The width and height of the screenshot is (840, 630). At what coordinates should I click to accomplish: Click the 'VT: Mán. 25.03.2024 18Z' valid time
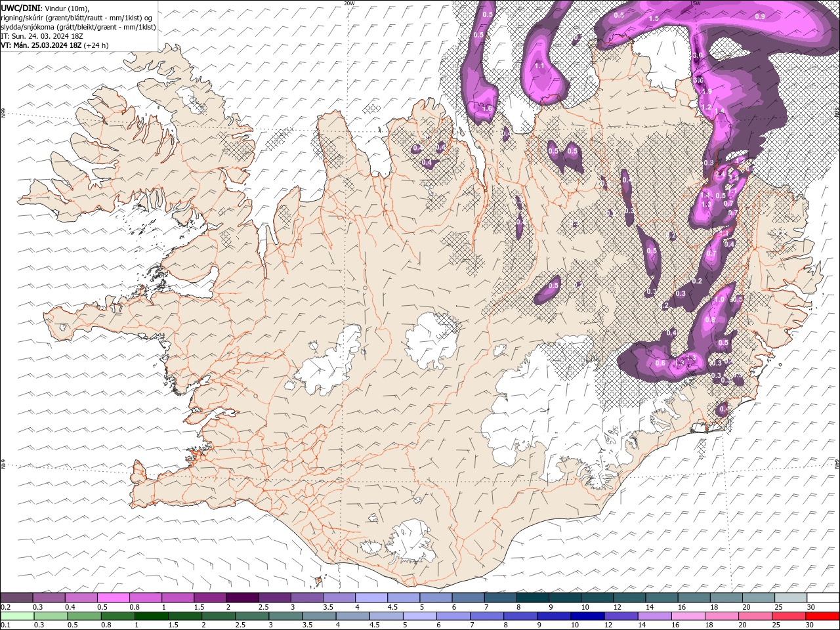pos(41,45)
